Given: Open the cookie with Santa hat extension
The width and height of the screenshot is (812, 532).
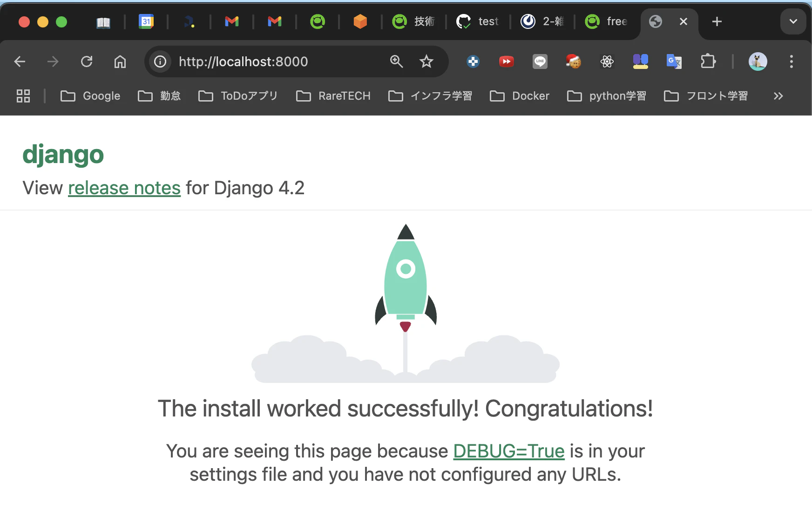Looking at the screenshot, I should 574,61.
